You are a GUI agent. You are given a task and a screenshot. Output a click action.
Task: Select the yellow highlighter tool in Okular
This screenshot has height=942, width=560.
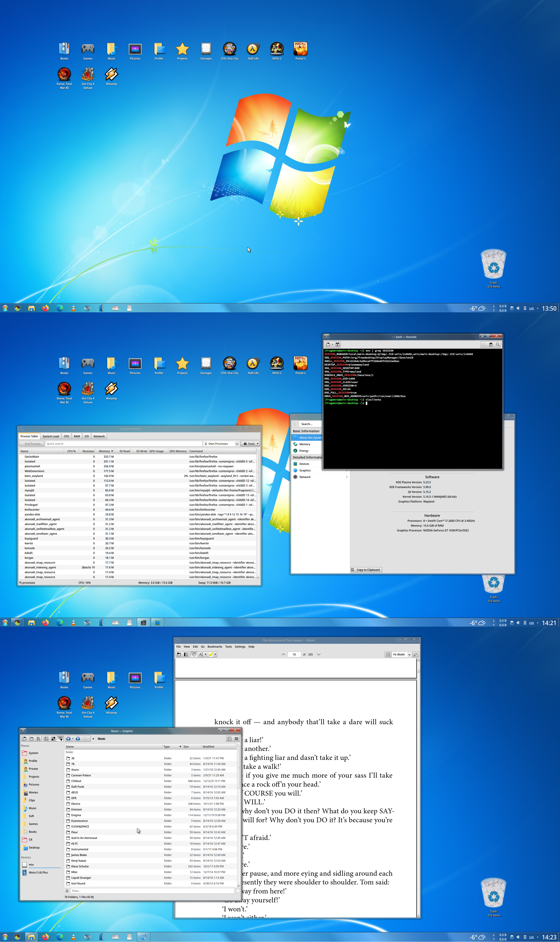[x=211, y=654]
